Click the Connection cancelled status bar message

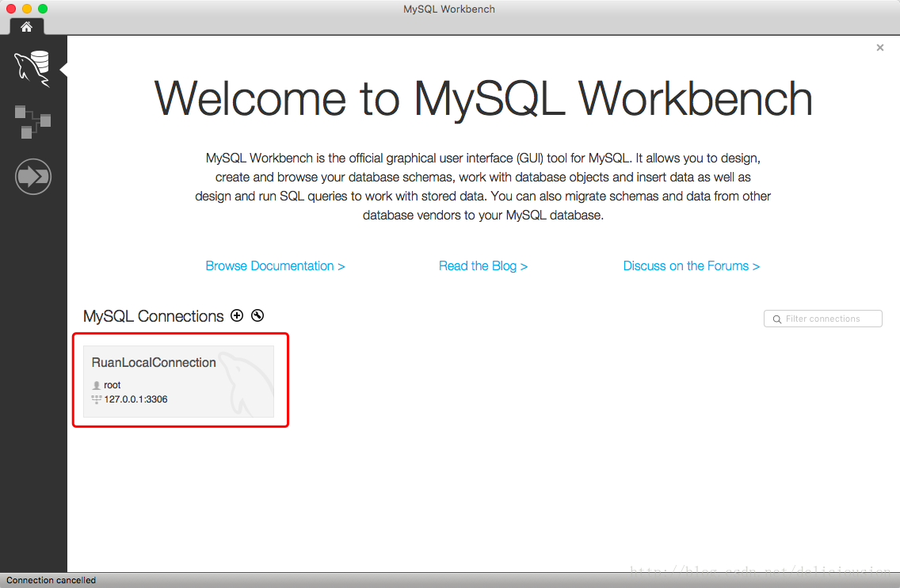pos(51,580)
